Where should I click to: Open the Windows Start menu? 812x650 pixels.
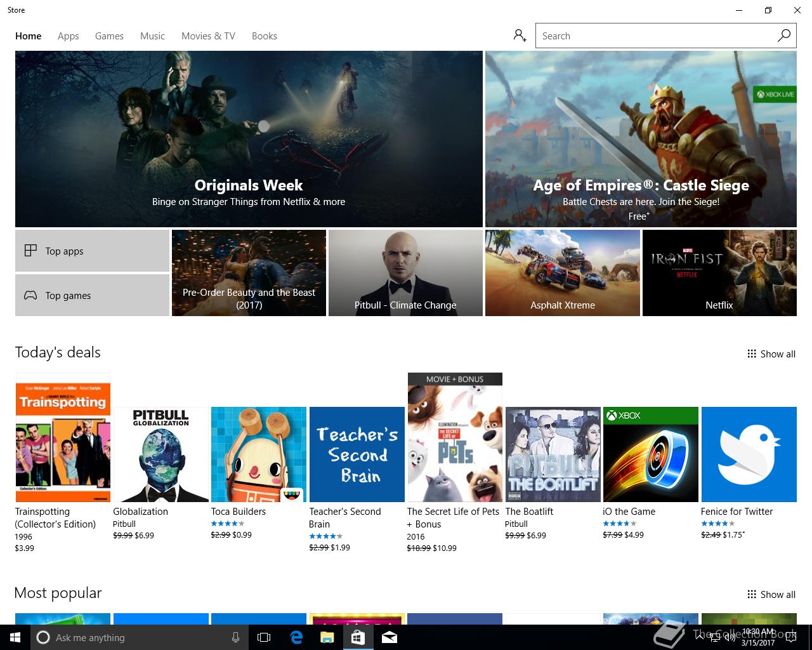(15, 637)
